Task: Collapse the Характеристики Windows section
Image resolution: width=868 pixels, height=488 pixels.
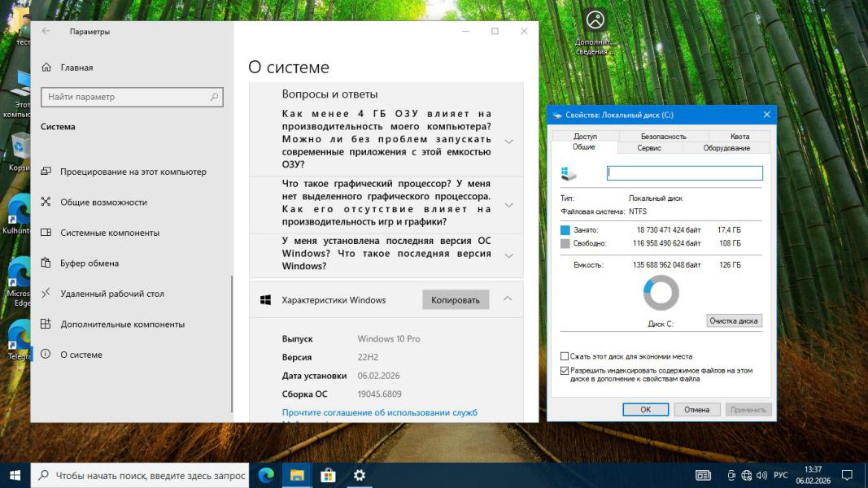Action: click(508, 299)
